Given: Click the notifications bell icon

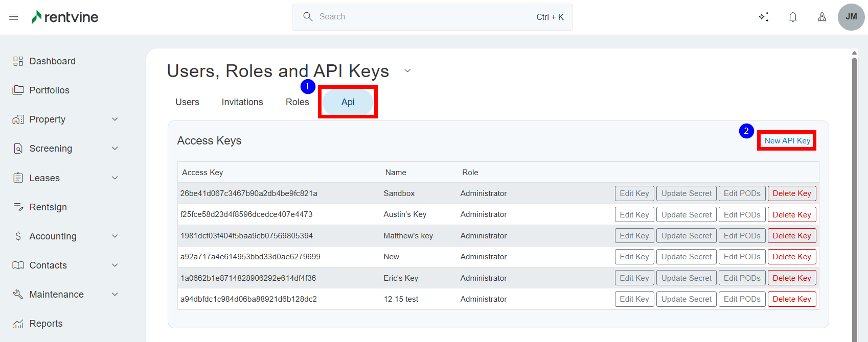Looking at the screenshot, I should [x=793, y=17].
